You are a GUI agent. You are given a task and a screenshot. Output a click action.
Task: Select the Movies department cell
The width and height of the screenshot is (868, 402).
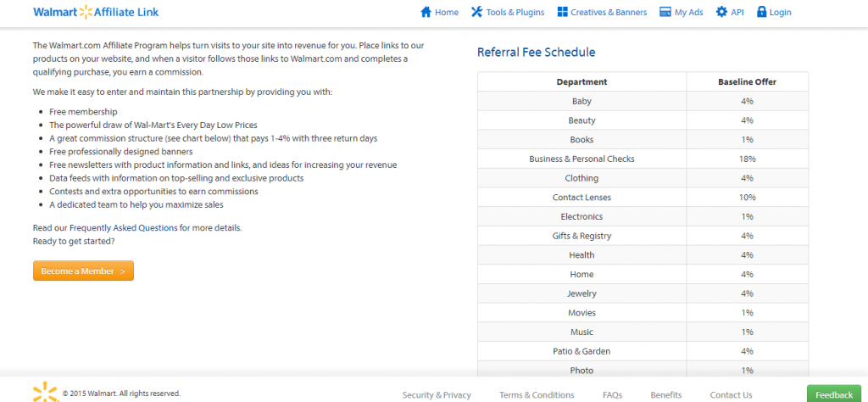coord(581,313)
